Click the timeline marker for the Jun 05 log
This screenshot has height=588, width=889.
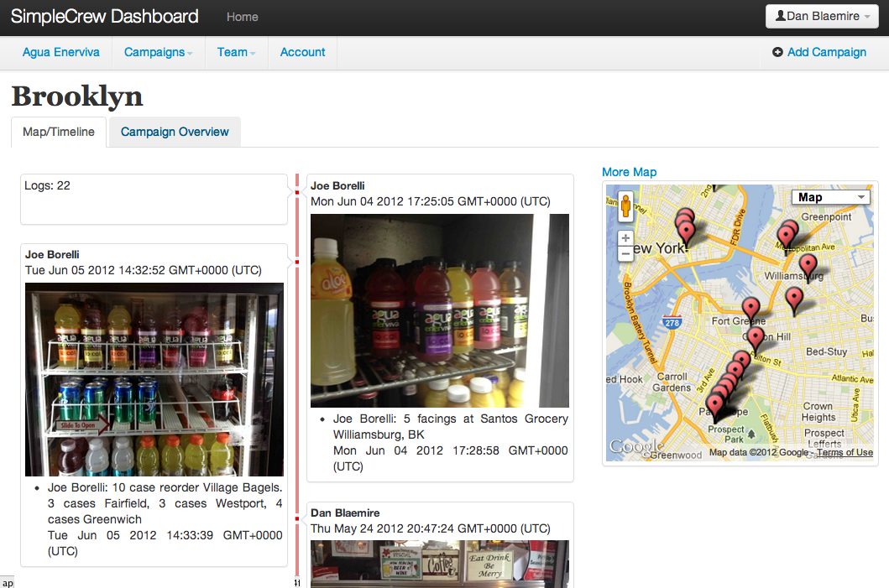[296, 263]
